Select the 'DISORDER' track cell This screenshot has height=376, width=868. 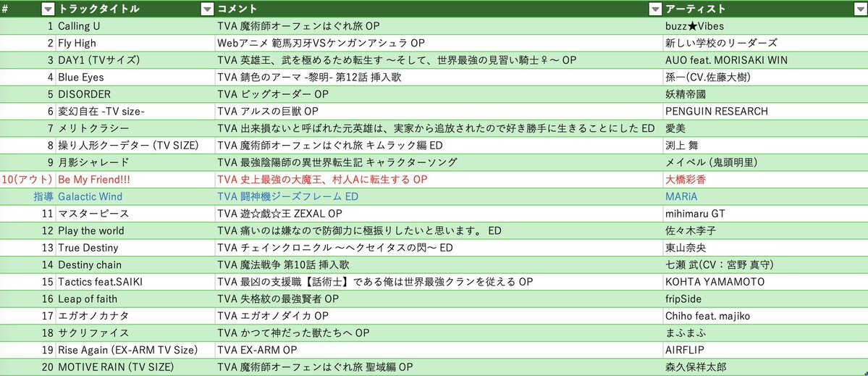(x=135, y=94)
